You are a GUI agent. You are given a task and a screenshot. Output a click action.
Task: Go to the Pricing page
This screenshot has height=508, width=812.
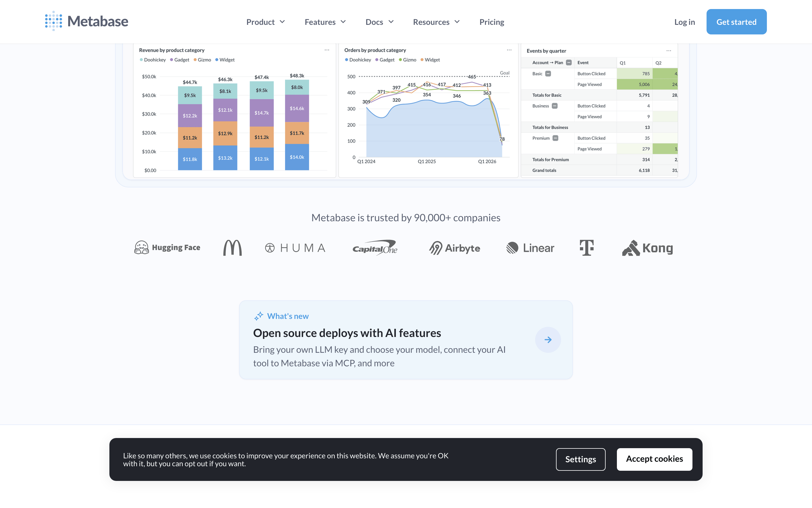point(491,22)
